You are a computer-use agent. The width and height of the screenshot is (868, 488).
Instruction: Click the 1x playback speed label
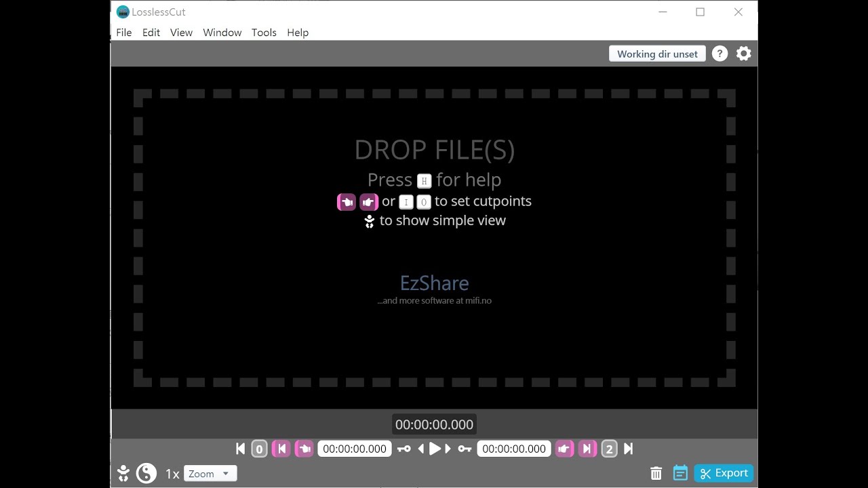click(x=172, y=474)
